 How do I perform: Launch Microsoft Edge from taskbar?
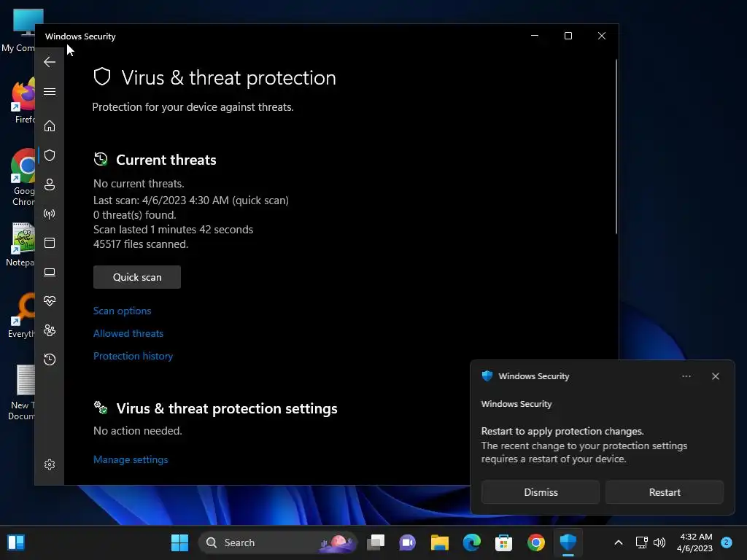click(472, 542)
